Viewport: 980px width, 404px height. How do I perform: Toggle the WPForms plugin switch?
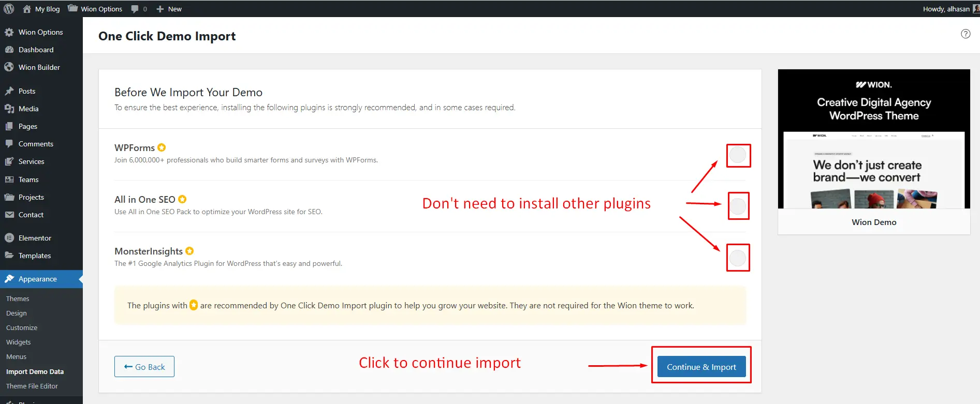(738, 155)
